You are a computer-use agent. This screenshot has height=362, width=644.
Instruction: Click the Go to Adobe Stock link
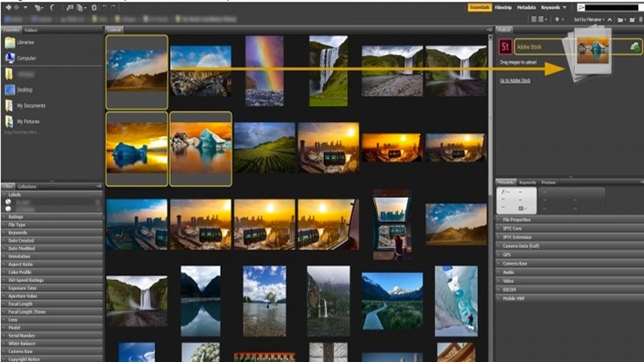(x=515, y=80)
